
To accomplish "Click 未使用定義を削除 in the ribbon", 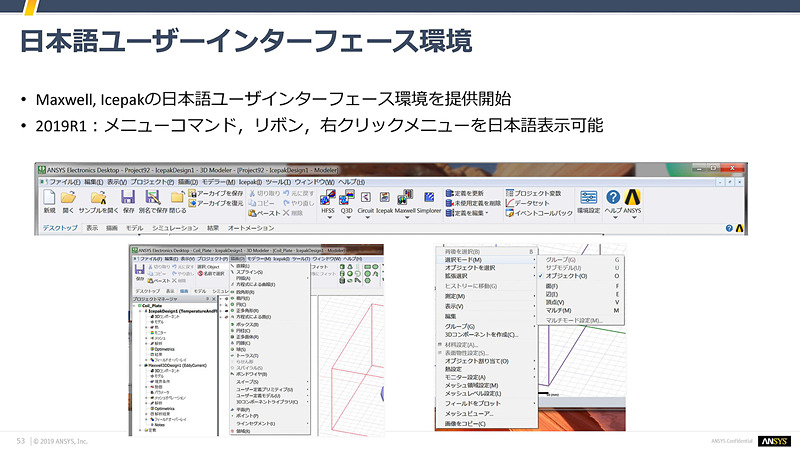I will click(x=473, y=203).
